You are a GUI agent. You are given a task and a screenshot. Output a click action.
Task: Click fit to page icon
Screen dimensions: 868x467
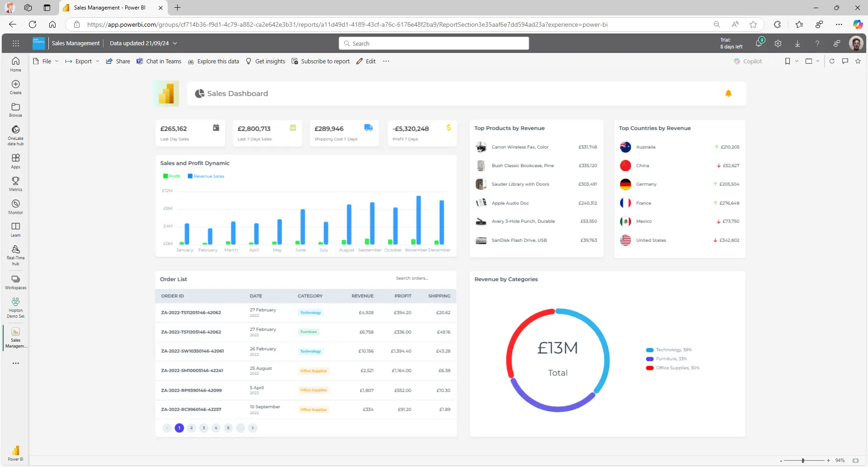855,461
